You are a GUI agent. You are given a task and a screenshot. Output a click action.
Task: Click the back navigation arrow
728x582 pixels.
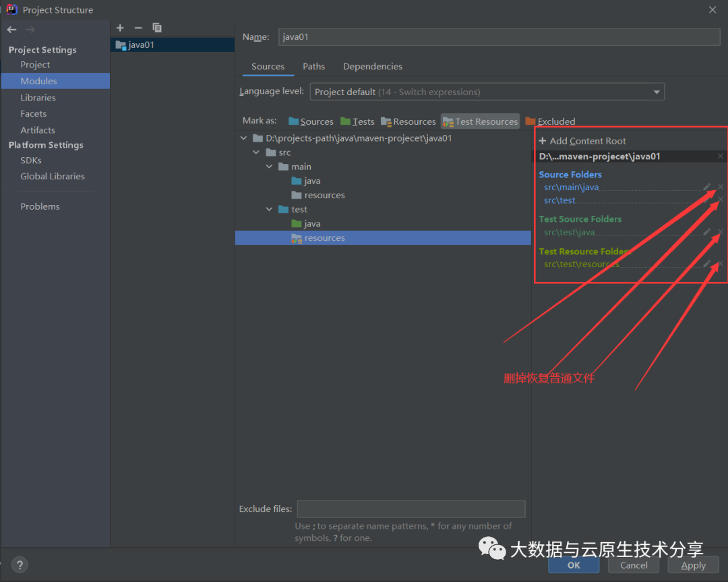(11, 30)
